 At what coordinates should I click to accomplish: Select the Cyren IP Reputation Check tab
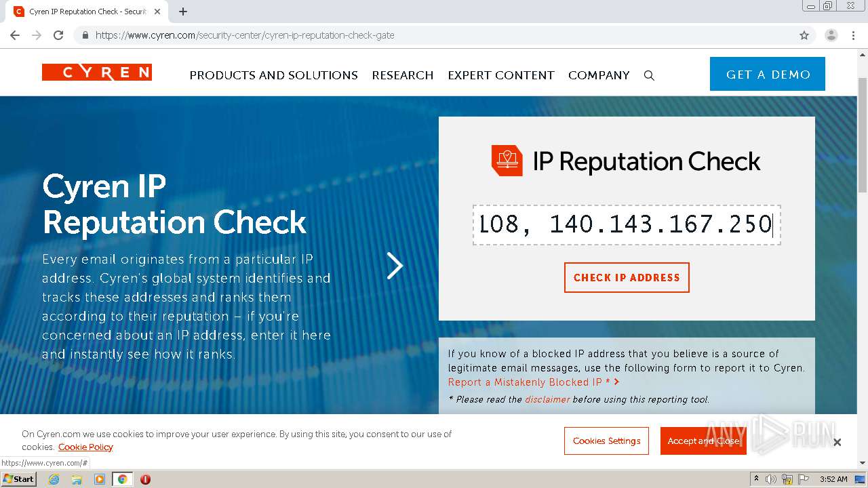pyautogui.click(x=87, y=12)
